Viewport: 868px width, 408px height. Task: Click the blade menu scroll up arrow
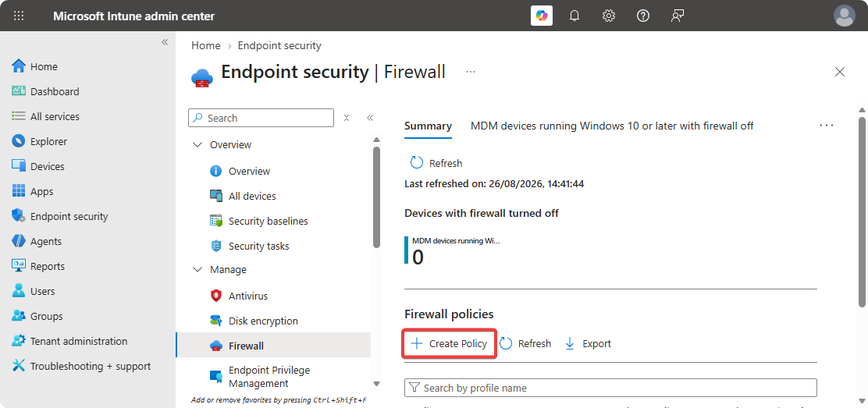[x=376, y=140]
